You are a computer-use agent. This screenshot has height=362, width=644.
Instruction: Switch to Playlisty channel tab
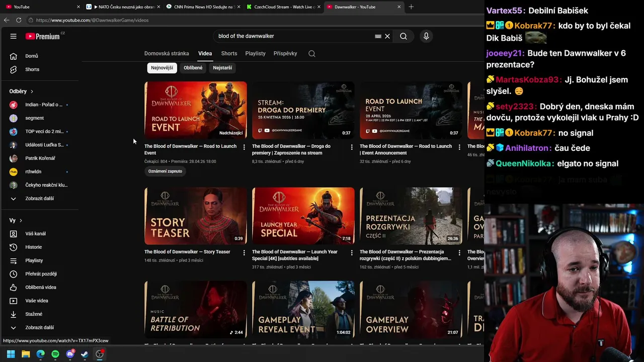pyautogui.click(x=255, y=53)
